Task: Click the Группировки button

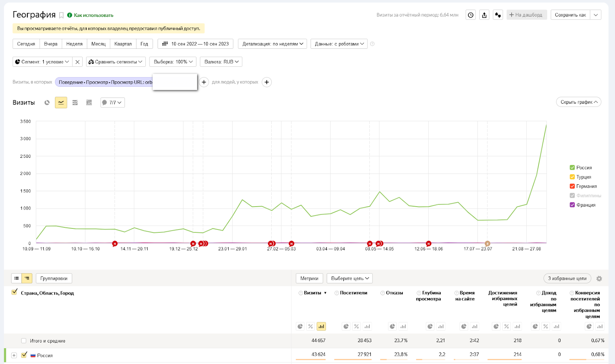Action: tap(54, 278)
